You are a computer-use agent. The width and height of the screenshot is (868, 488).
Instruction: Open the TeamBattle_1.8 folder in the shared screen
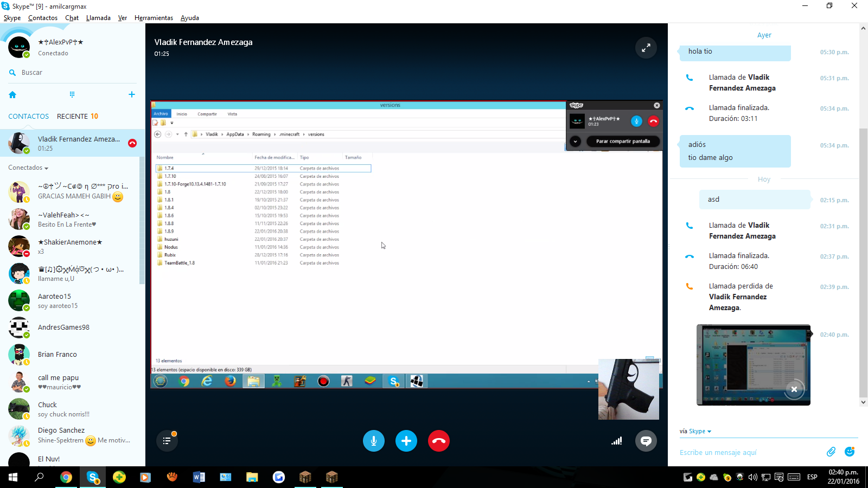(180, 263)
